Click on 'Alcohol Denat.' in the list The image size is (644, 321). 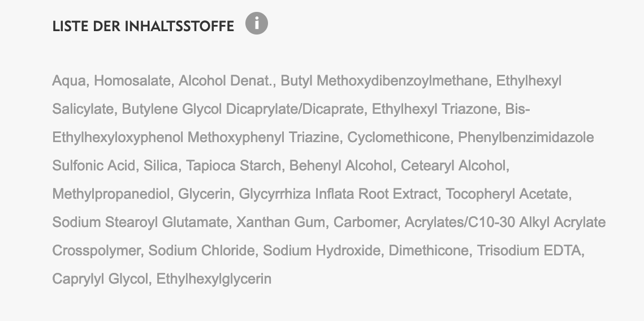[x=226, y=81]
